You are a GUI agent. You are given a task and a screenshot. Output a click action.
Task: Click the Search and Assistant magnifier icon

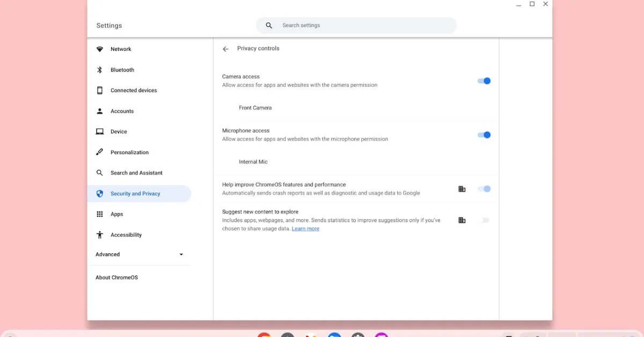point(100,173)
